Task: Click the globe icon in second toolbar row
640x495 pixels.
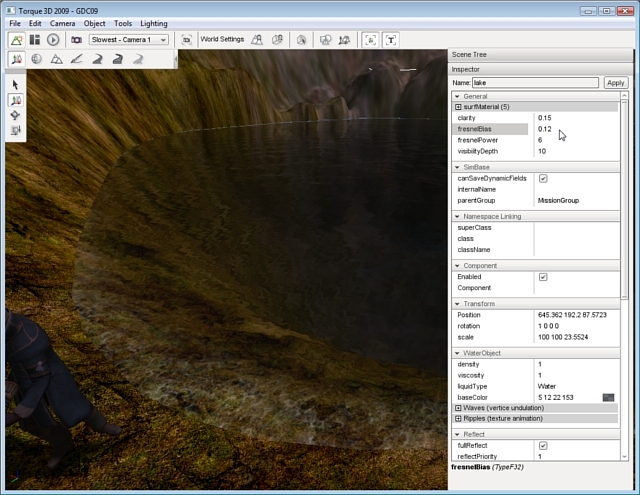Action: point(36,59)
